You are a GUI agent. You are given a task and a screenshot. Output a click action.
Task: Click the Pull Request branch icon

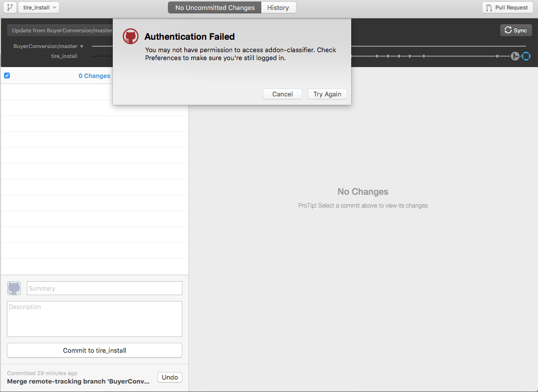point(489,7)
